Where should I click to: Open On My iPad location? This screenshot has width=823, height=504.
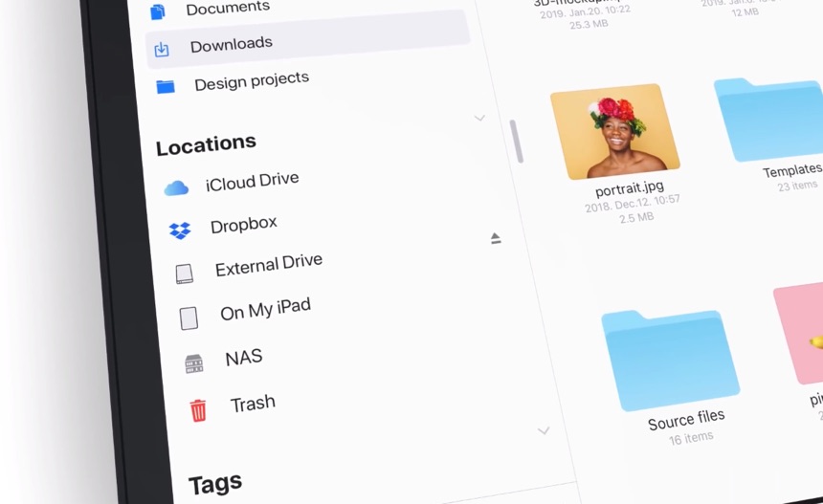click(265, 309)
